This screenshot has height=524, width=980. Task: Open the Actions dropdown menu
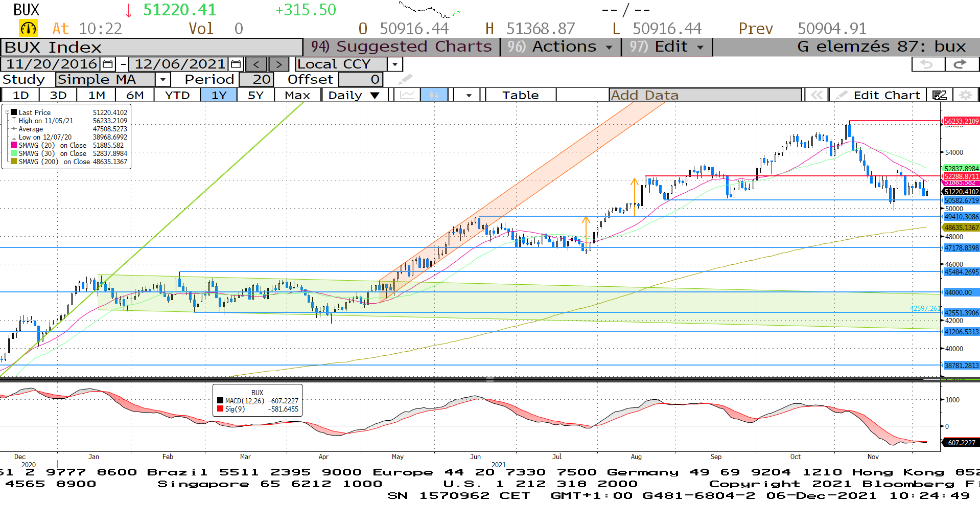561,47
